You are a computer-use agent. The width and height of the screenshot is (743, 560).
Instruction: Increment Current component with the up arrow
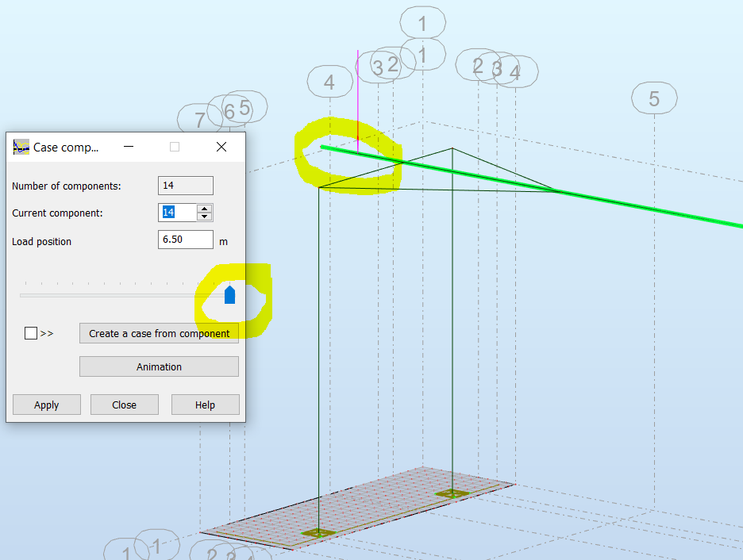tap(204, 208)
